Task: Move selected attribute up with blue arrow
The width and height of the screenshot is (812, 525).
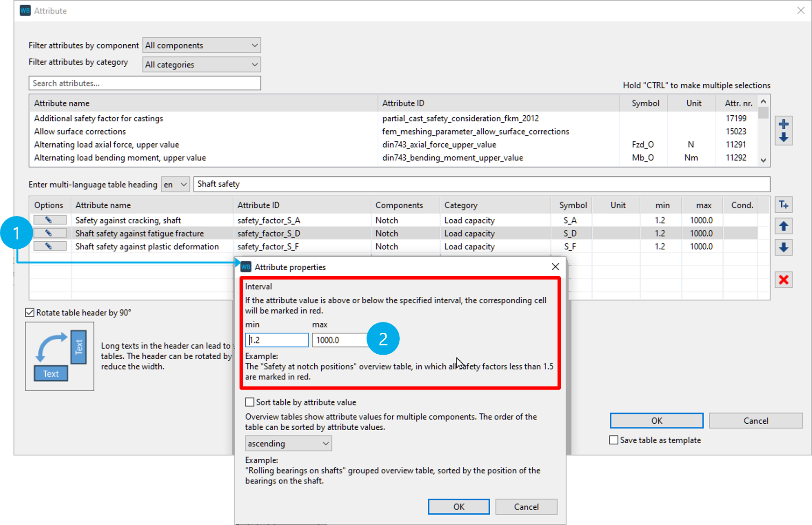Action: (x=784, y=226)
